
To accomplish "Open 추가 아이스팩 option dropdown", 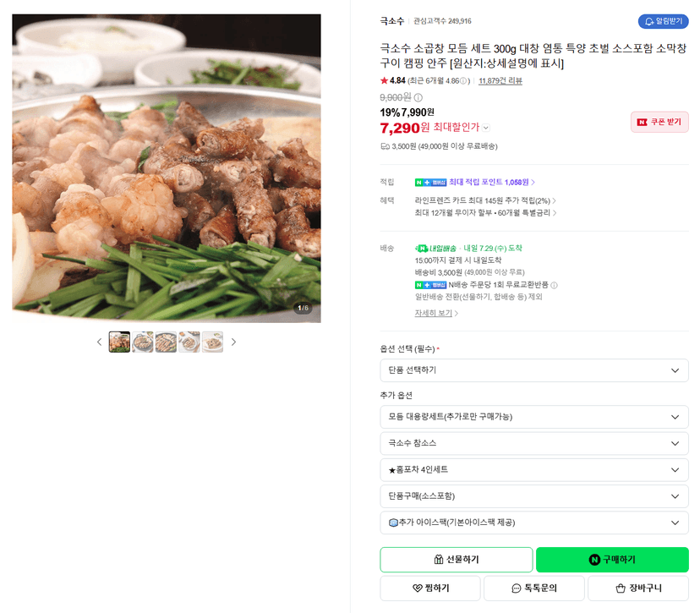I will coord(534,523).
